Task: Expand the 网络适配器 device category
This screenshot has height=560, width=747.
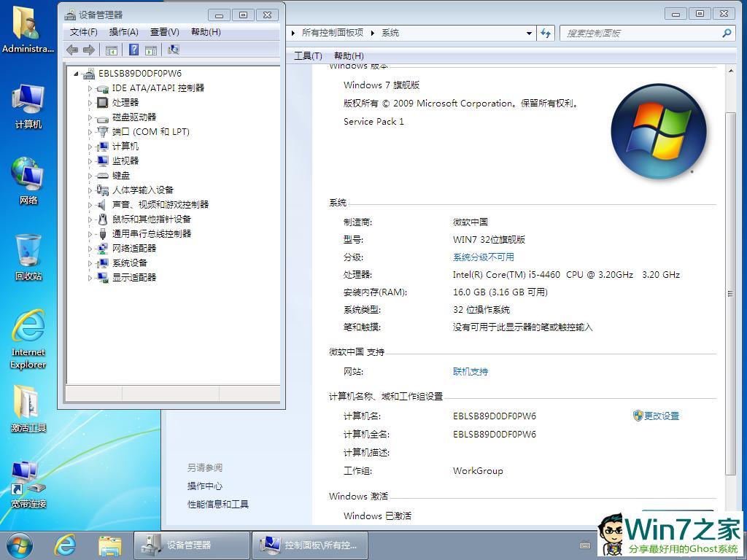Action: click(90, 249)
